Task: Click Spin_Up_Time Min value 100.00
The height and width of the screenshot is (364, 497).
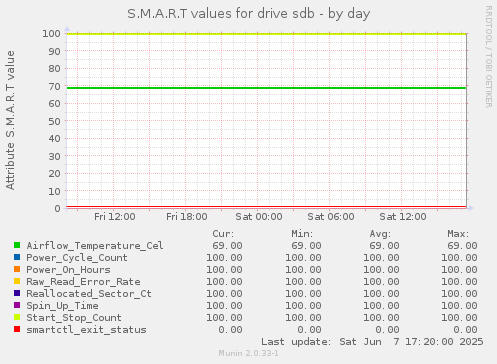Action: (x=303, y=306)
